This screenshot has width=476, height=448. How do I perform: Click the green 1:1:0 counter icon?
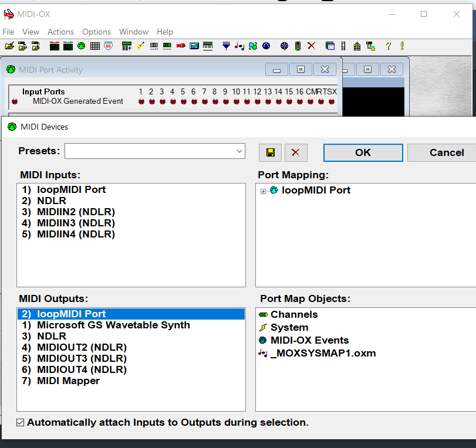pyautogui.click(x=167, y=46)
